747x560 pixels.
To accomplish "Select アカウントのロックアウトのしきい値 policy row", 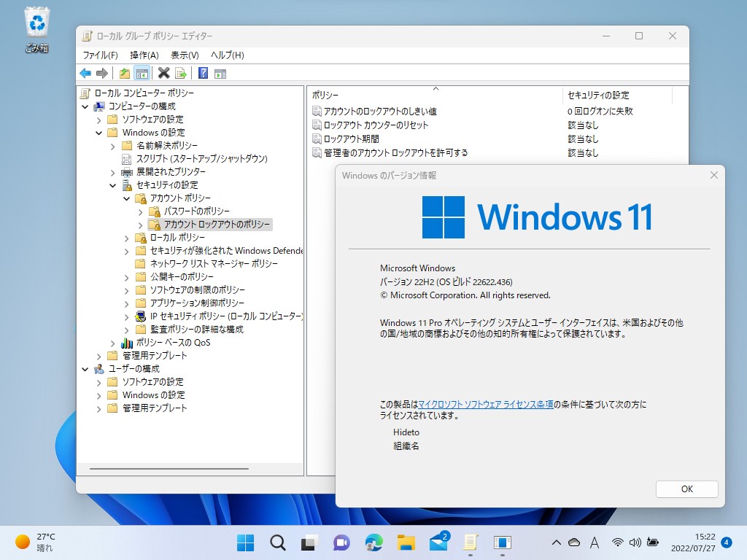I will click(x=380, y=112).
